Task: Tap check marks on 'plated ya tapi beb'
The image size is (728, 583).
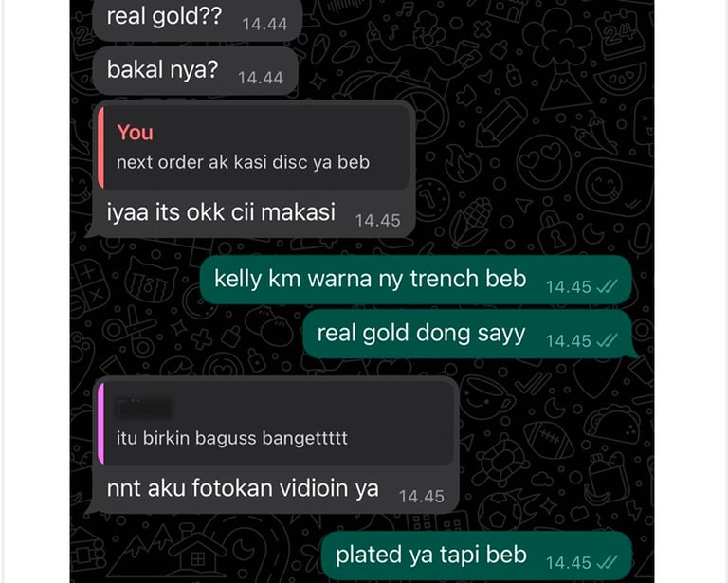Action: point(608,562)
